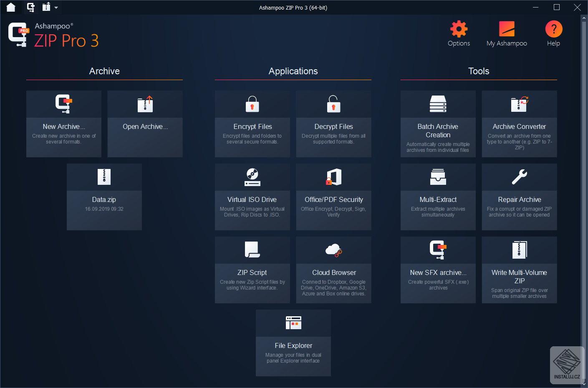This screenshot has width=588, height=388.
Task: Click the '16.09.2019 09:32' date text
Action: coord(104,209)
